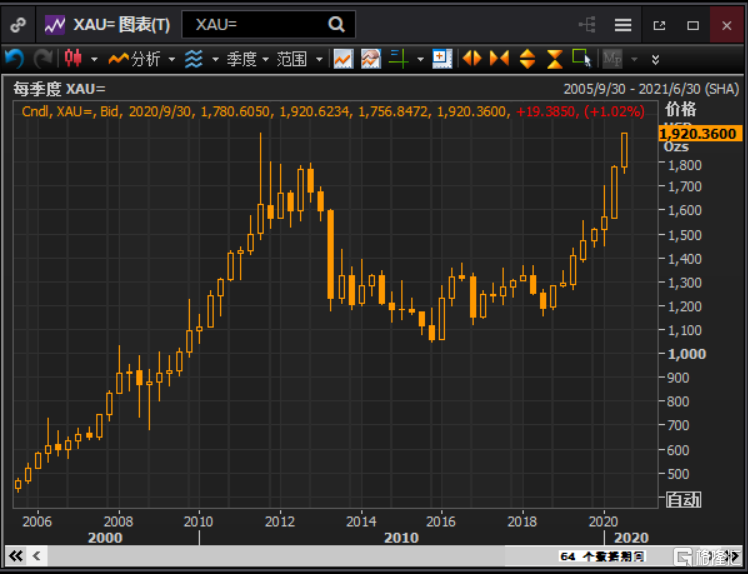748x574 pixels.
Task: Open the 范围 range dropdown
Action: 299,59
